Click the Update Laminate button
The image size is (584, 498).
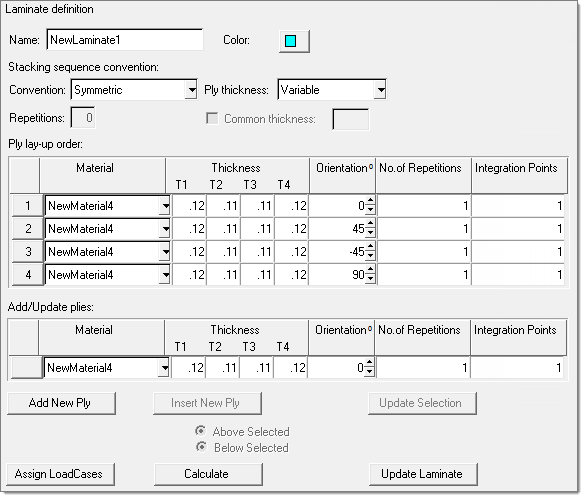[x=423, y=474]
